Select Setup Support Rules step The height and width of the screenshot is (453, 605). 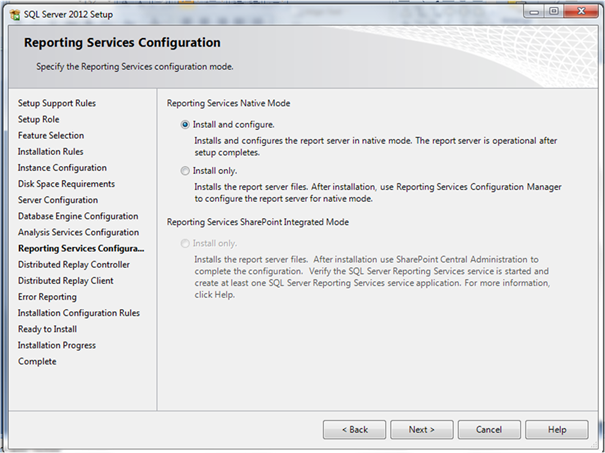57,103
